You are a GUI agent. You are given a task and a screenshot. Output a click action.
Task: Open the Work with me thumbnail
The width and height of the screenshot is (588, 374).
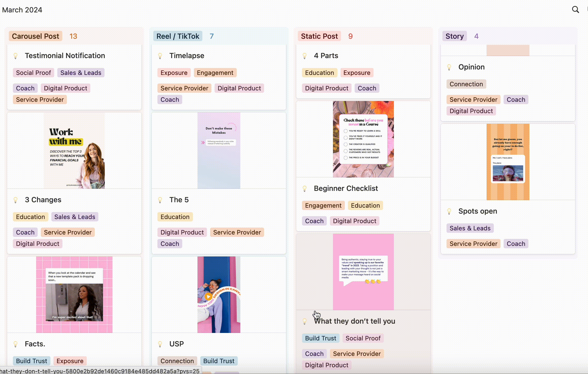pyautogui.click(x=74, y=151)
